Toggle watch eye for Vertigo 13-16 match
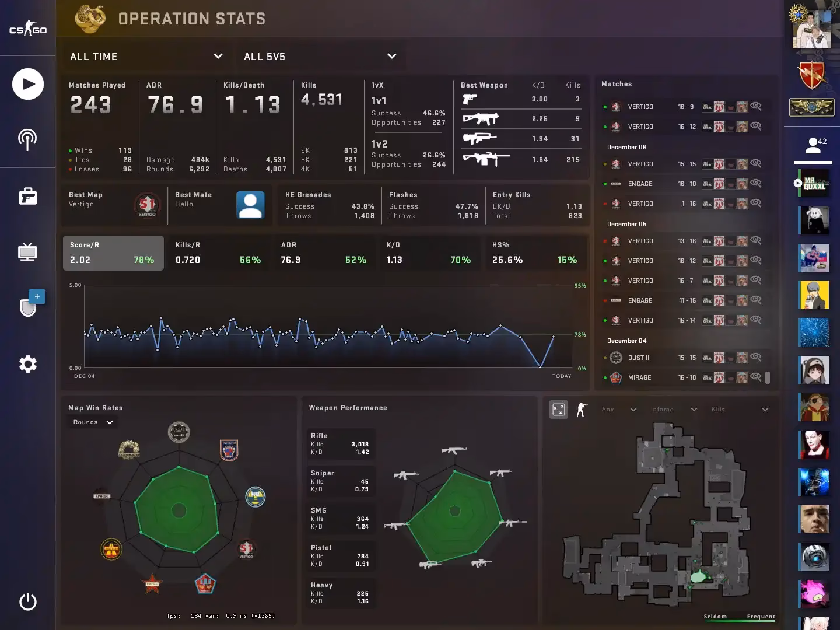840x630 pixels. coord(756,240)
